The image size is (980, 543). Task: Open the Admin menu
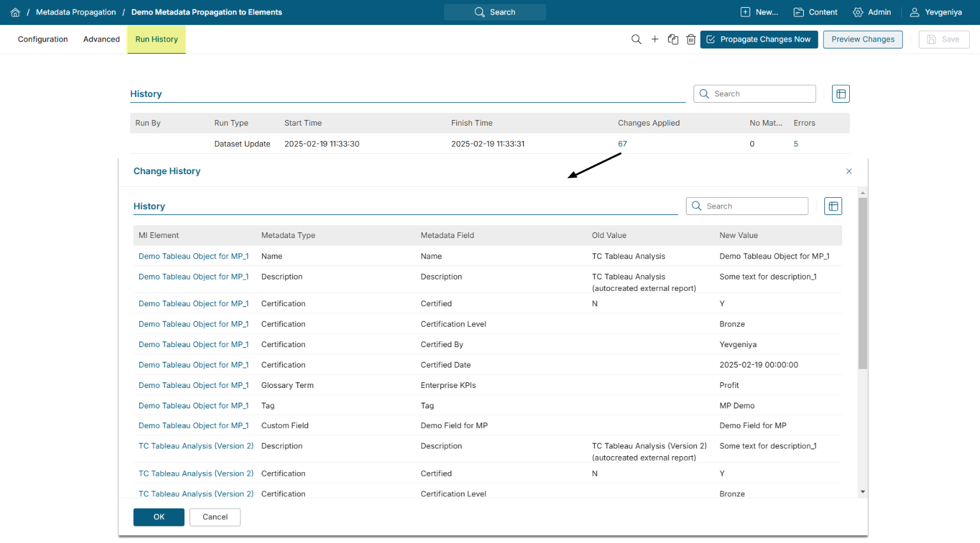[872, 12]
